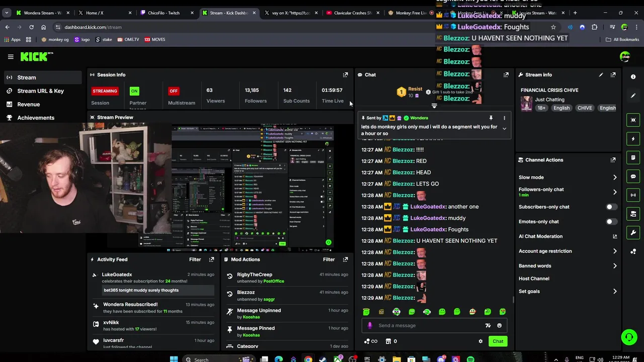Open AI Chat Moderation external link
Viewport: 644px width, 362px height.
click(615, 236)
